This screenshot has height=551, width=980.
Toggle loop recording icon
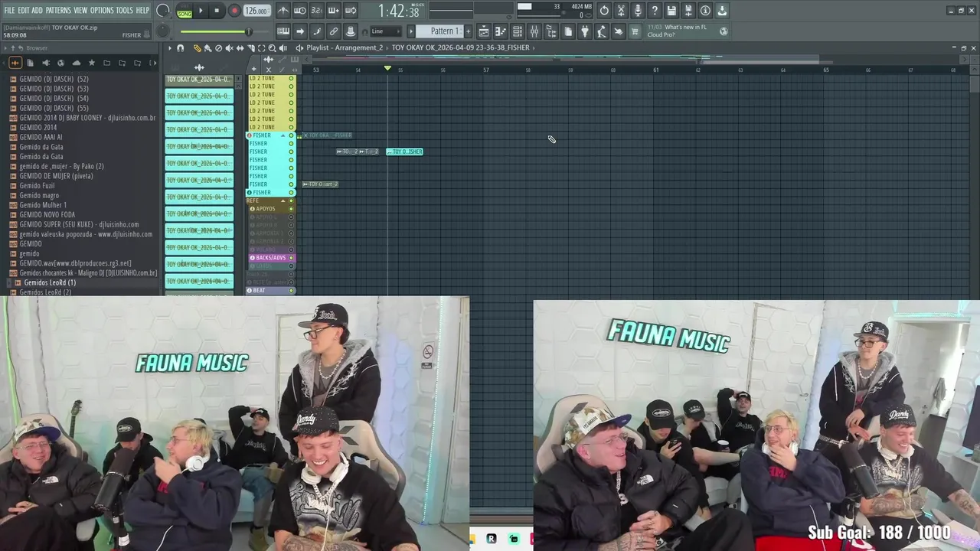click(351, 11)
